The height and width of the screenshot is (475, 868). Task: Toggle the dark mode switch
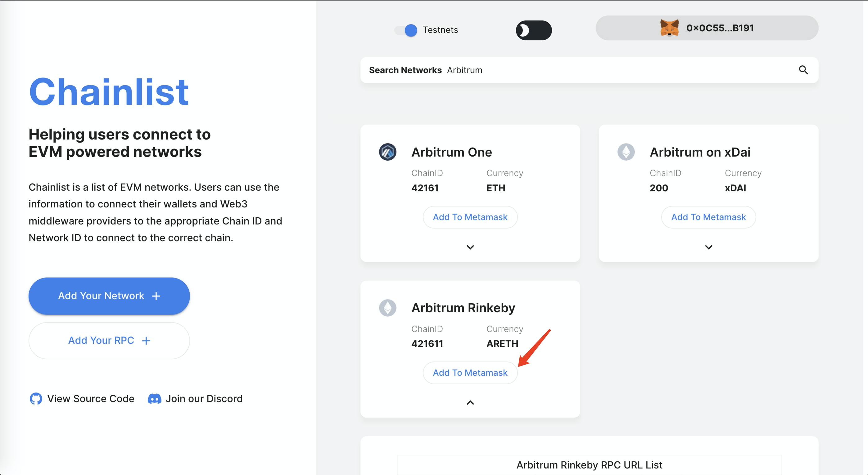[533, 30]
